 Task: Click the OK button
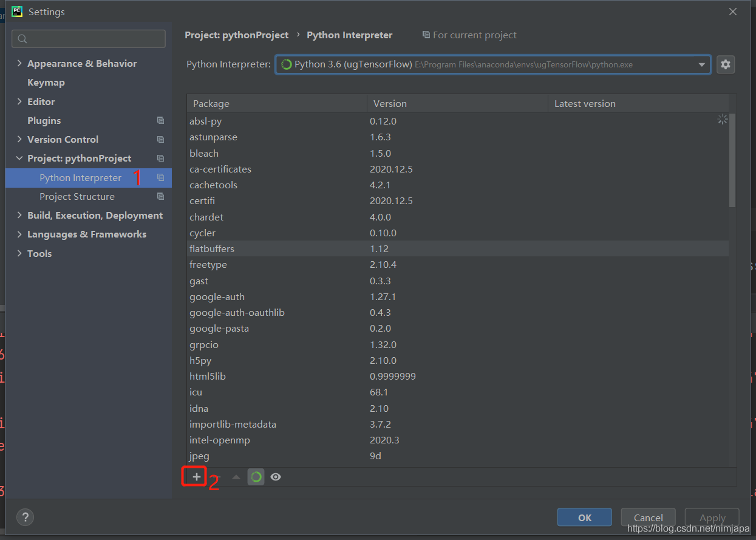tap(585, 518)
